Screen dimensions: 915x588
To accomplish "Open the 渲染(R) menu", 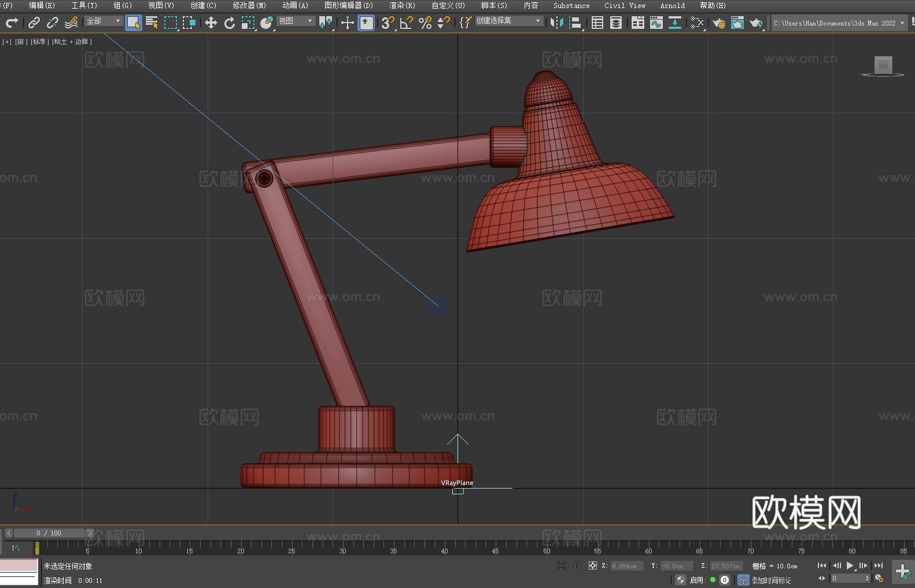I will (402, 6).
